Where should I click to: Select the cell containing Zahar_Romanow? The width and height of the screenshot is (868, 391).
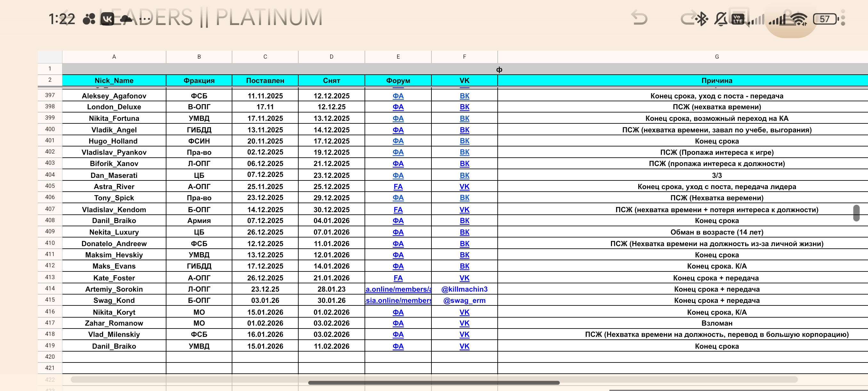[114, 323]
